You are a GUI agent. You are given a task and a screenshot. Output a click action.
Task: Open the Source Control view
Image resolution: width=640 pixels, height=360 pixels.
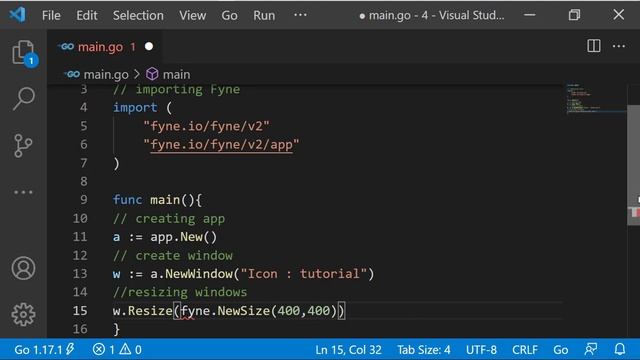[23, 146]
